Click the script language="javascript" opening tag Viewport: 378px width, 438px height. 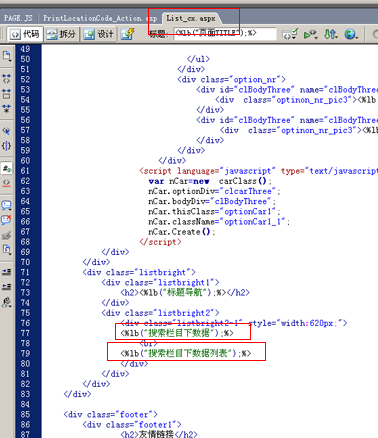pyautogui.click(x=259, y=171)
